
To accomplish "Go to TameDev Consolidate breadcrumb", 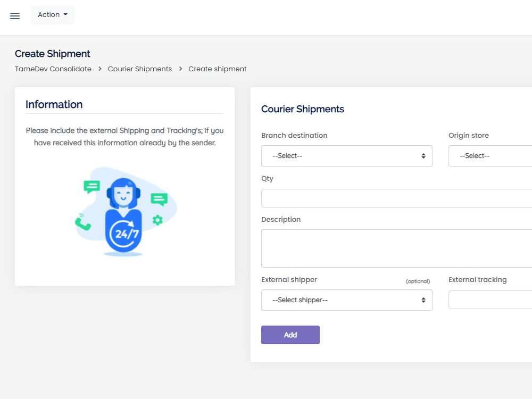I will [x=53, y=69].
